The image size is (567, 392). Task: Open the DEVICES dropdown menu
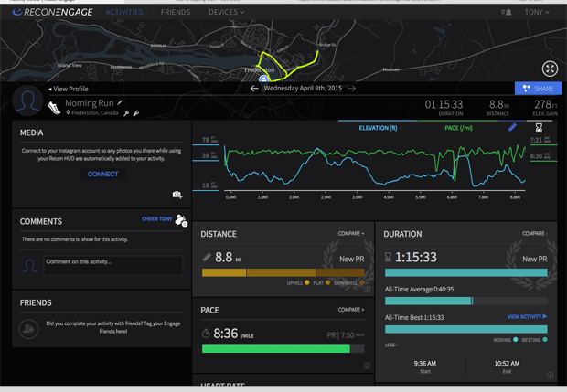pos(226,12)
